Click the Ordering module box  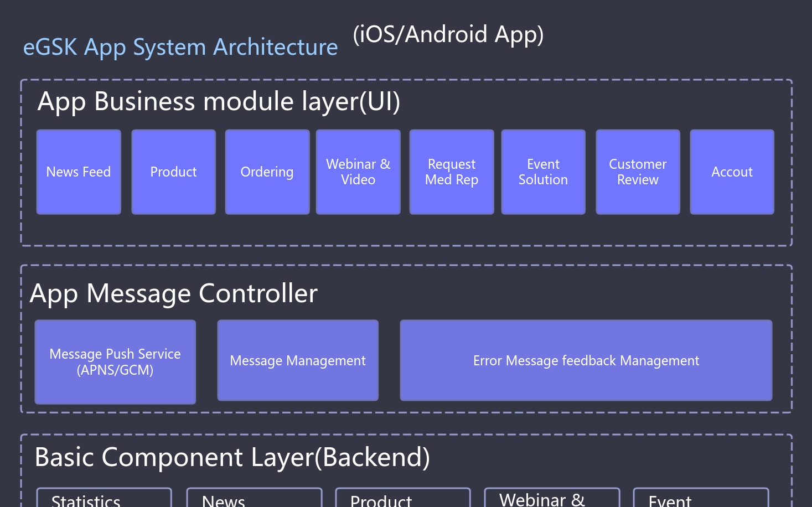267,172
